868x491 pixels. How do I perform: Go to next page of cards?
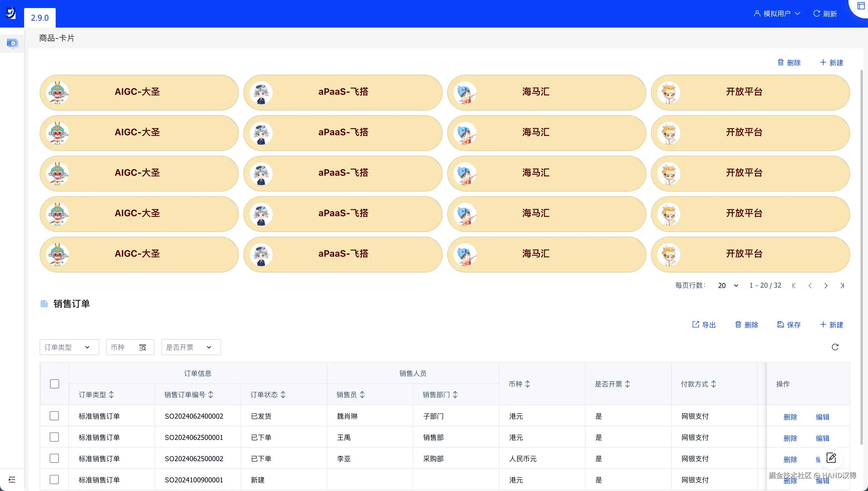826,286
